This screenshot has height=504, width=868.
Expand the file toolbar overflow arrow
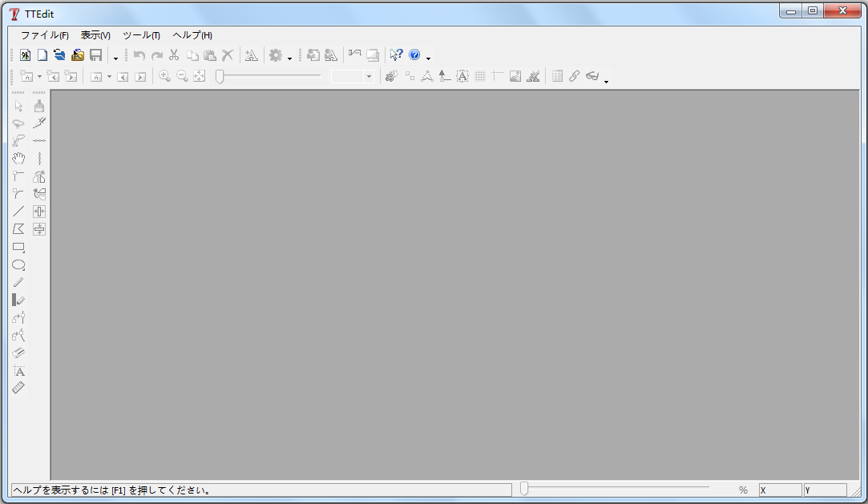click(115, 58)
